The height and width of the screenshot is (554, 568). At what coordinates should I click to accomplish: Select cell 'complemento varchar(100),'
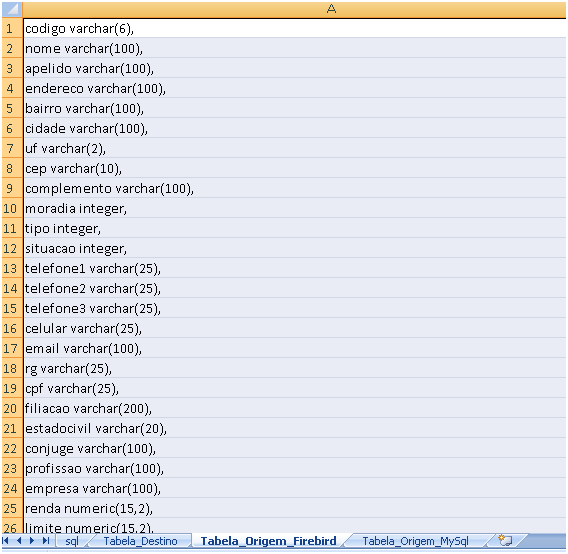pyautogui.click(x=295, y=188)
